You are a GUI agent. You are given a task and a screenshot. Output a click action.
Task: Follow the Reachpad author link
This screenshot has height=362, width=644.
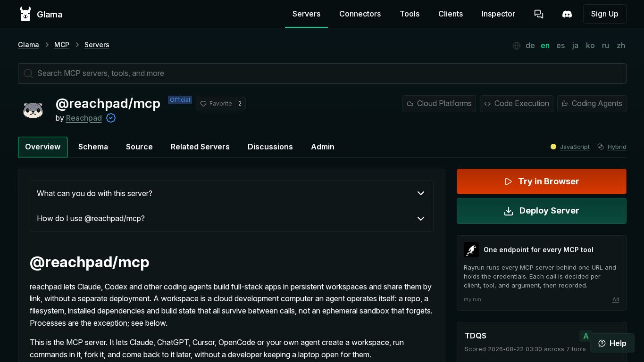point(84,118)
